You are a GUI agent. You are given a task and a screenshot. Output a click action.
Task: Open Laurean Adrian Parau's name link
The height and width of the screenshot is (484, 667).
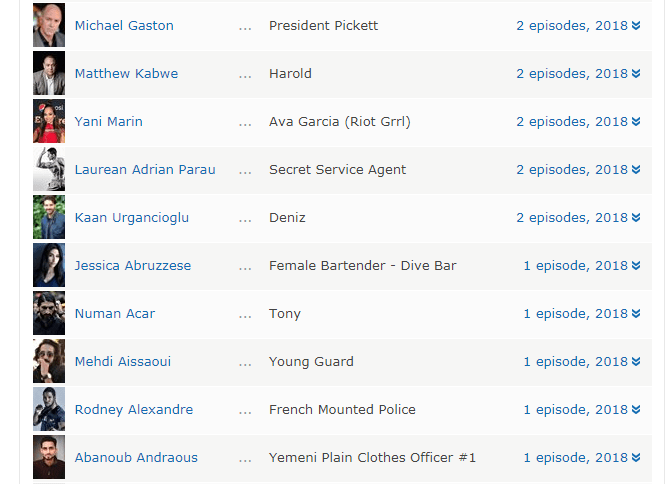pyautogui.click(x=145, y=170)
